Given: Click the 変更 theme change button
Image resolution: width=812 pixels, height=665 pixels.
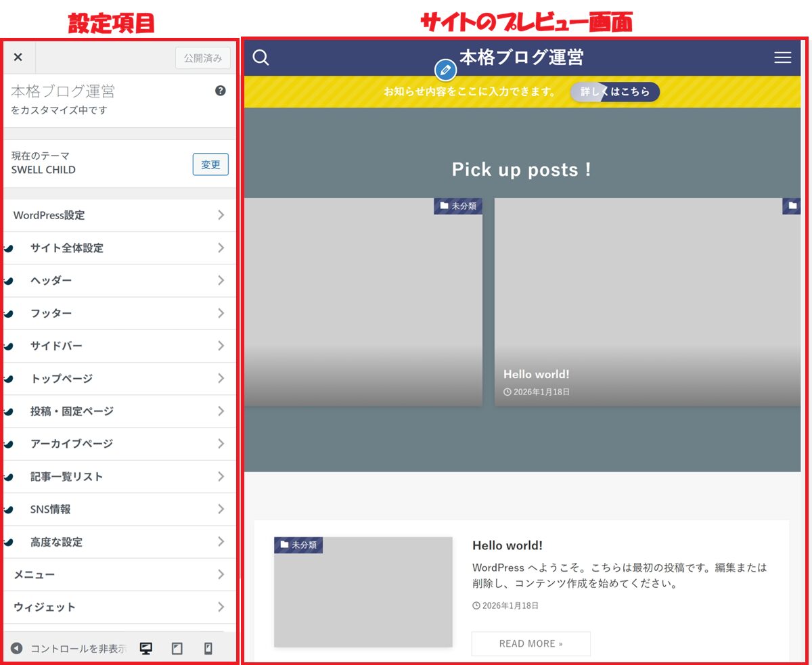Looking at the screenshot, I should 210,164.
